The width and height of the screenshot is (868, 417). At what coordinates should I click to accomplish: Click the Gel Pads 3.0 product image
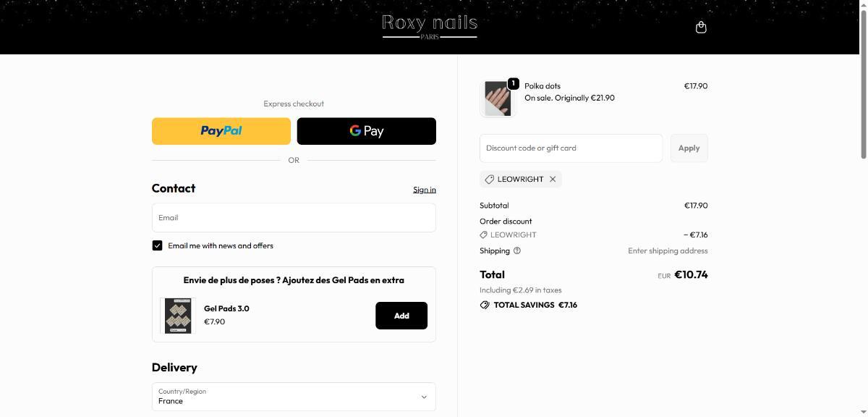tap(178, 316)
